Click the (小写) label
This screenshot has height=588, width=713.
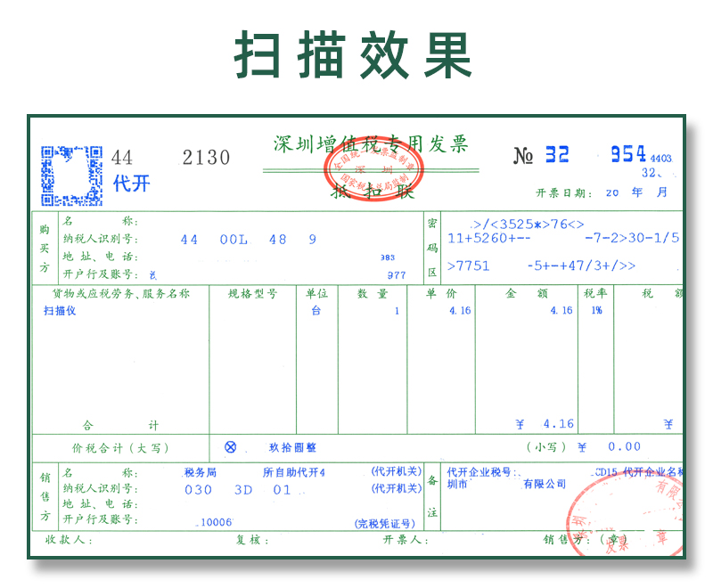[546, 447]
